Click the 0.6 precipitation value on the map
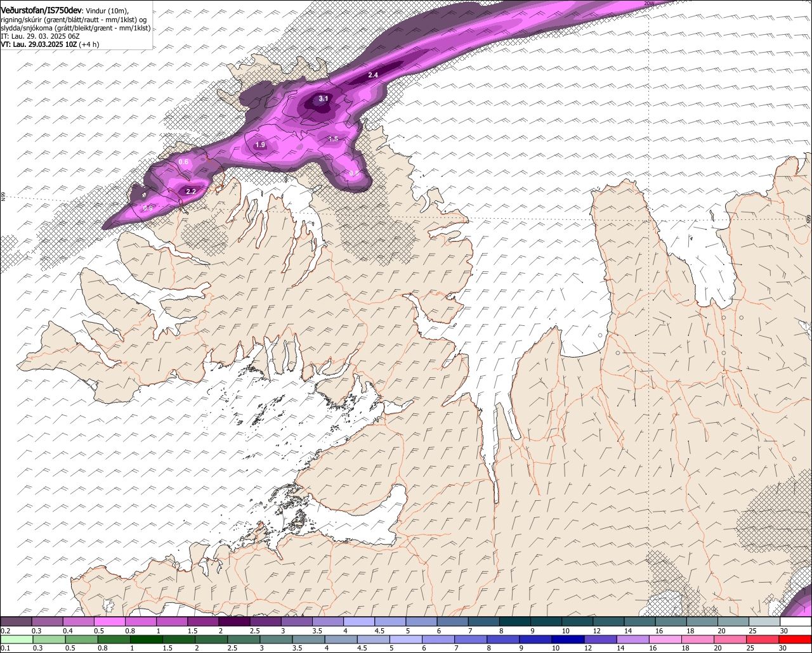Viewport: 812px width, 653px height. [x=183, y=162]
